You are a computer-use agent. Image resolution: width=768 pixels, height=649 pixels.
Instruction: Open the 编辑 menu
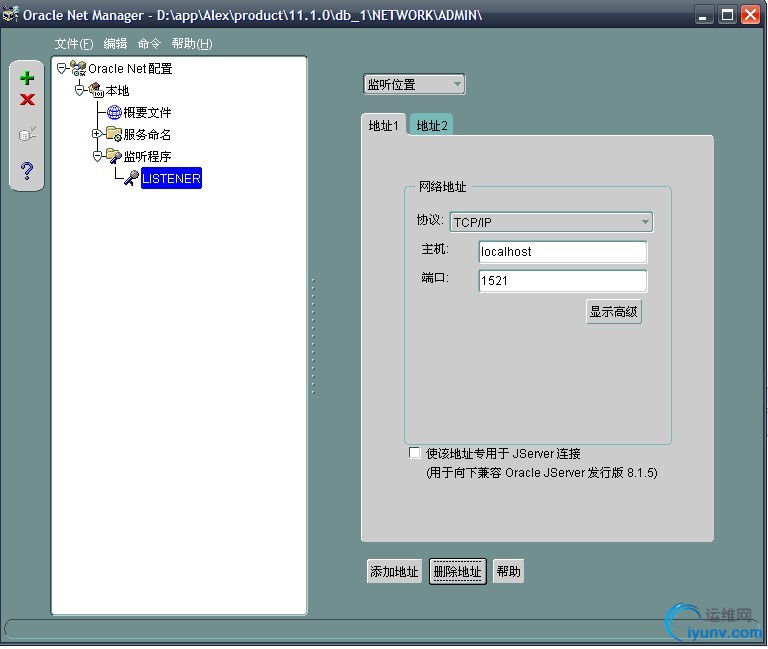(x=115, y=44)
